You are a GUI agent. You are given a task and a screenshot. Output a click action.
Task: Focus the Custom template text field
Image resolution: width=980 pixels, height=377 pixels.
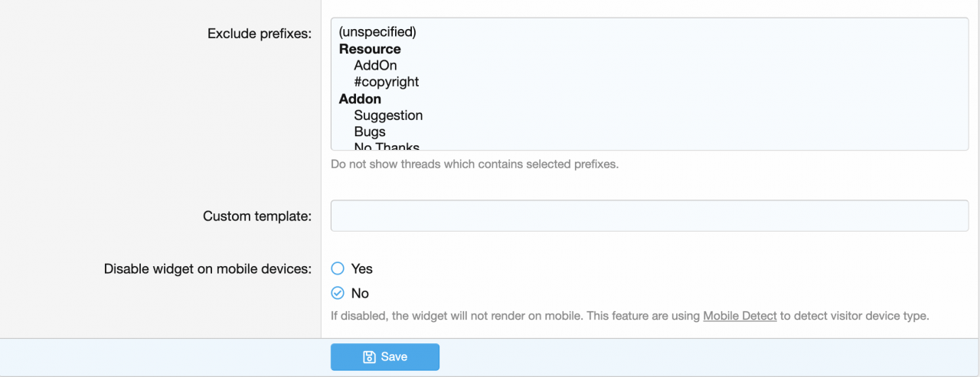[x=649, y=216]
